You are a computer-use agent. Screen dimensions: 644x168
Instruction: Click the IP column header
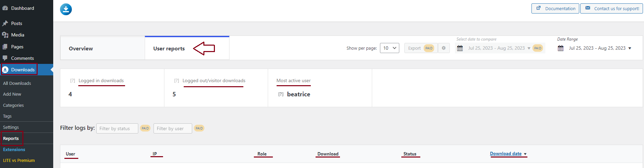pyautogui.click(x=155, y=154)
